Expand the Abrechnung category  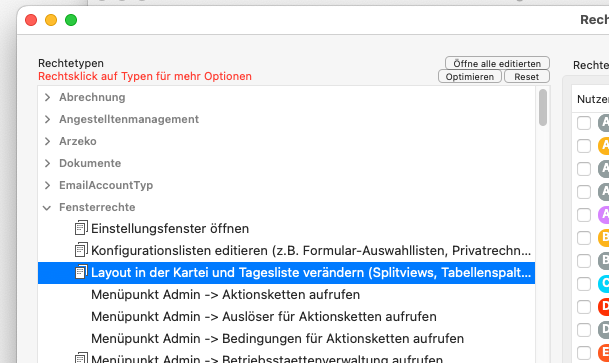(x=47, y=97)
